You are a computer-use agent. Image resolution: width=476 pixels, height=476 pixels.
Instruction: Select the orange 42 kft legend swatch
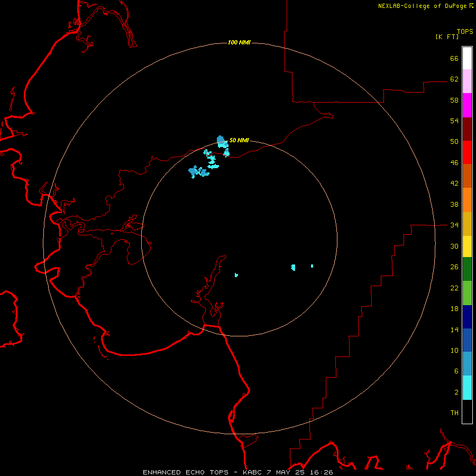(x=467, y=200)
